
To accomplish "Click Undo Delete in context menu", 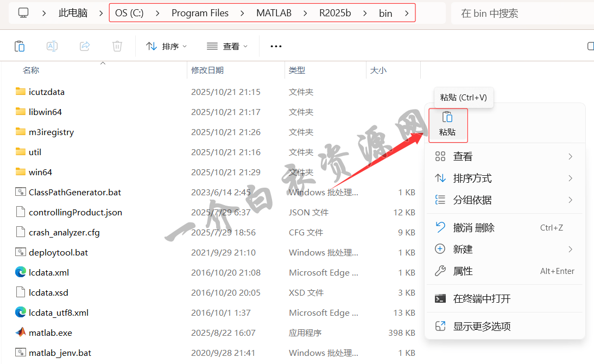I will (473, 228).
